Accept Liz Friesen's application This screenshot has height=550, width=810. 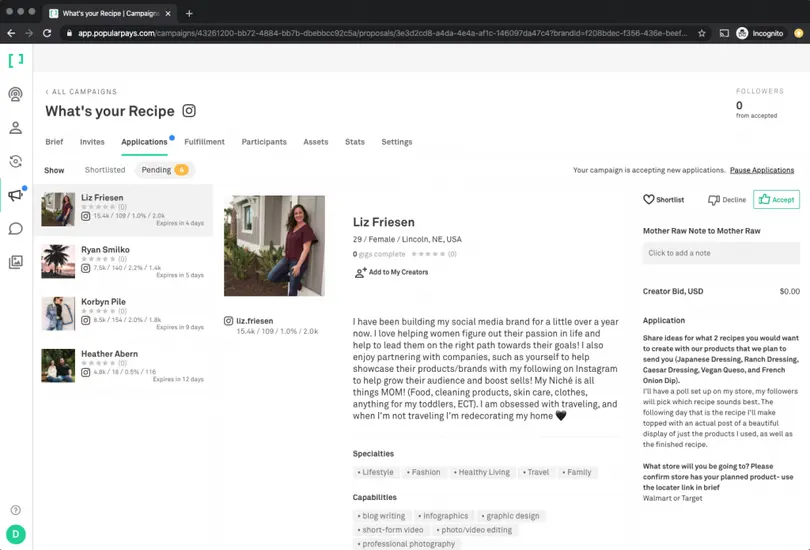776,200
